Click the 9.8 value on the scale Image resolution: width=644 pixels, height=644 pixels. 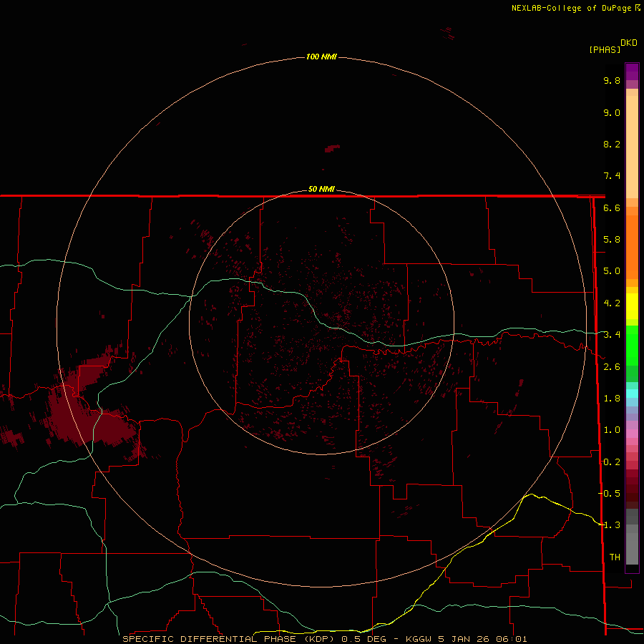point(612,81)
